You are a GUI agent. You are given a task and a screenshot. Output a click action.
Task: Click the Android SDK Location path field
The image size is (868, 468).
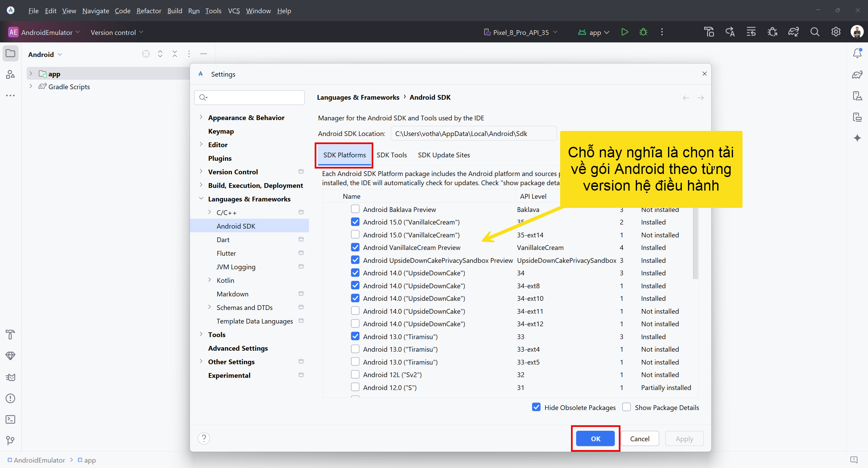click(473, 134)
